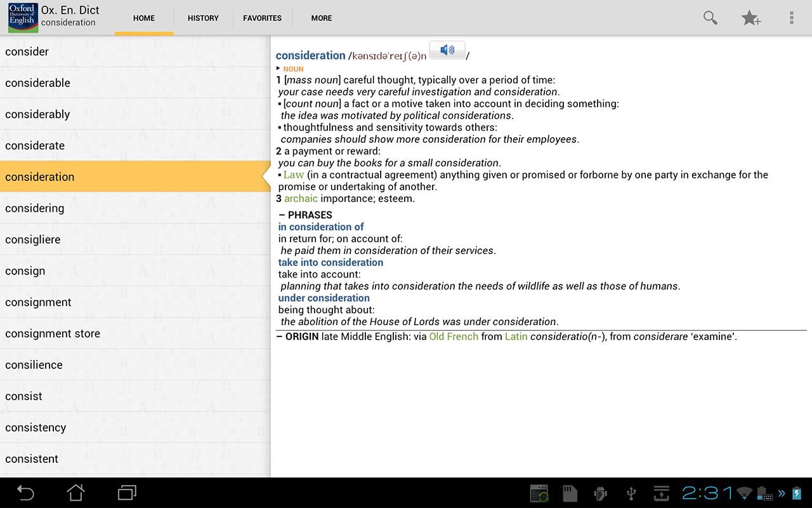Select 'considerable' in the word list

(38, 83)
